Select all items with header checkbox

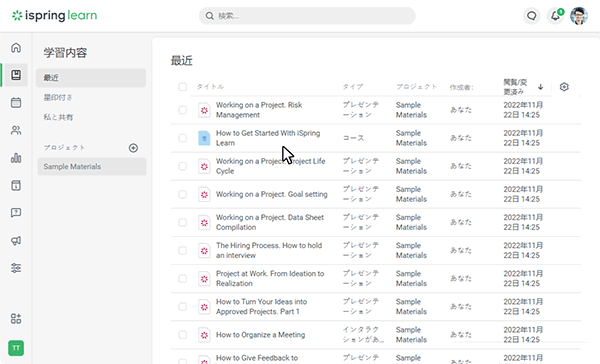[x=183, y=87]
